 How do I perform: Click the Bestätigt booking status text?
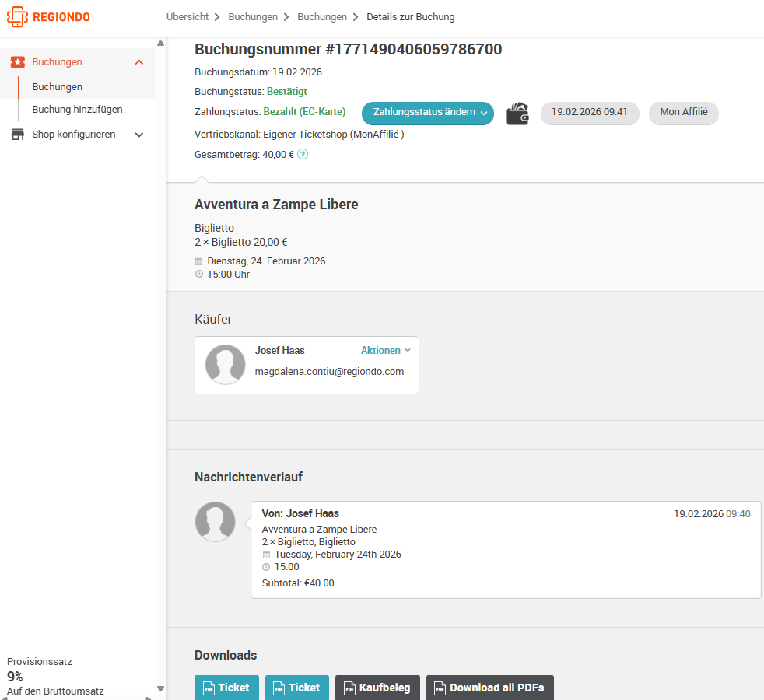pos(287,92)
